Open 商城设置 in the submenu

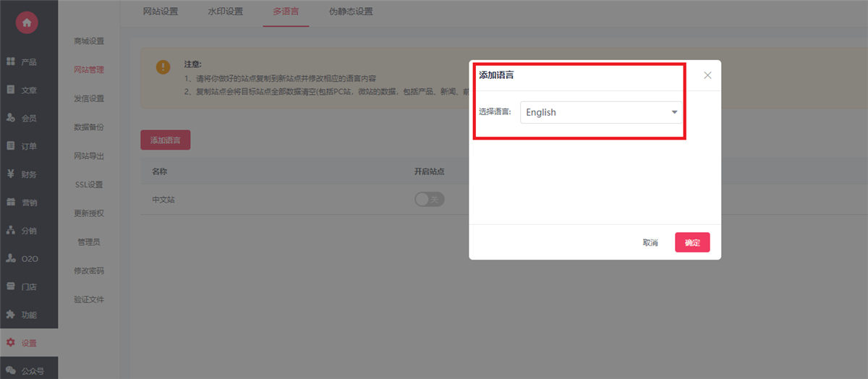[x=89, y=41]
